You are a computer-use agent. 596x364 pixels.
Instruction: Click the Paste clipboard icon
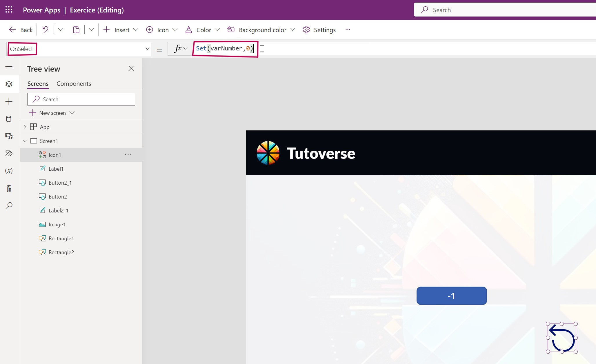(x=76, y=30)
